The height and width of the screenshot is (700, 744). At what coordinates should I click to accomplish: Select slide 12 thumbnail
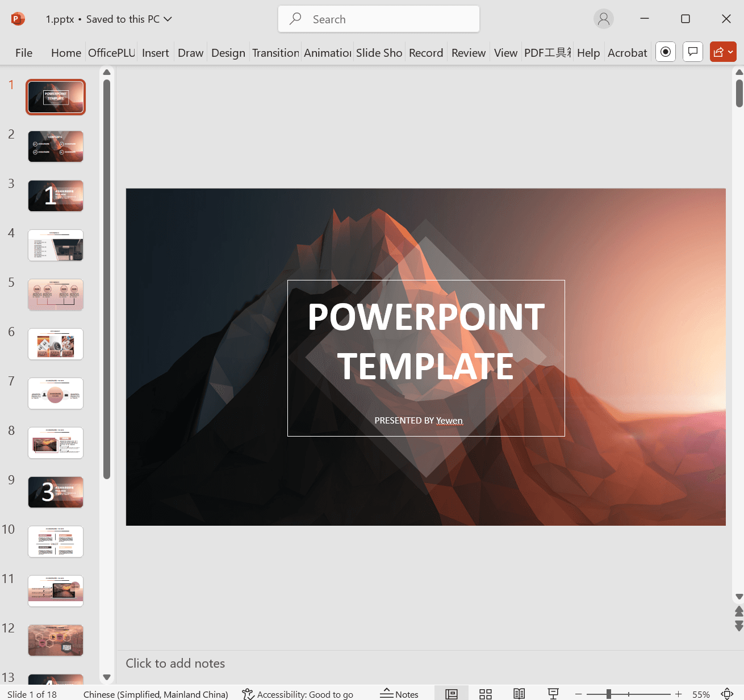[56, 640]
